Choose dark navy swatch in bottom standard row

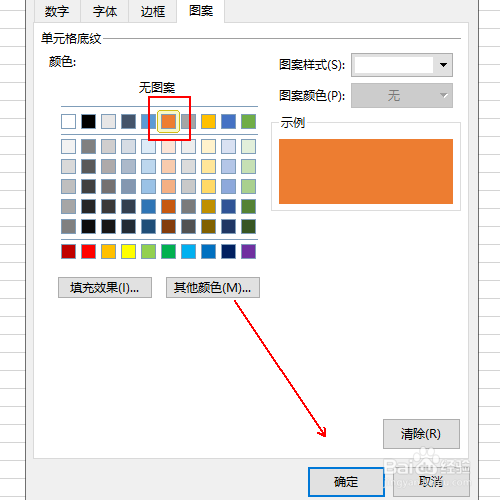click(228, 251)
